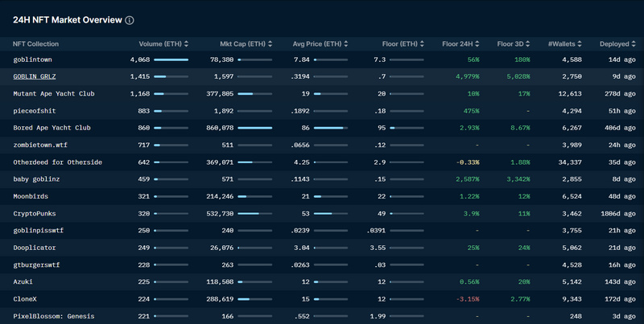Image resolution: width=644 pixels, height=324 pixels.
Task: Click gtburgerswtf volume value 228
Action: 144,265
